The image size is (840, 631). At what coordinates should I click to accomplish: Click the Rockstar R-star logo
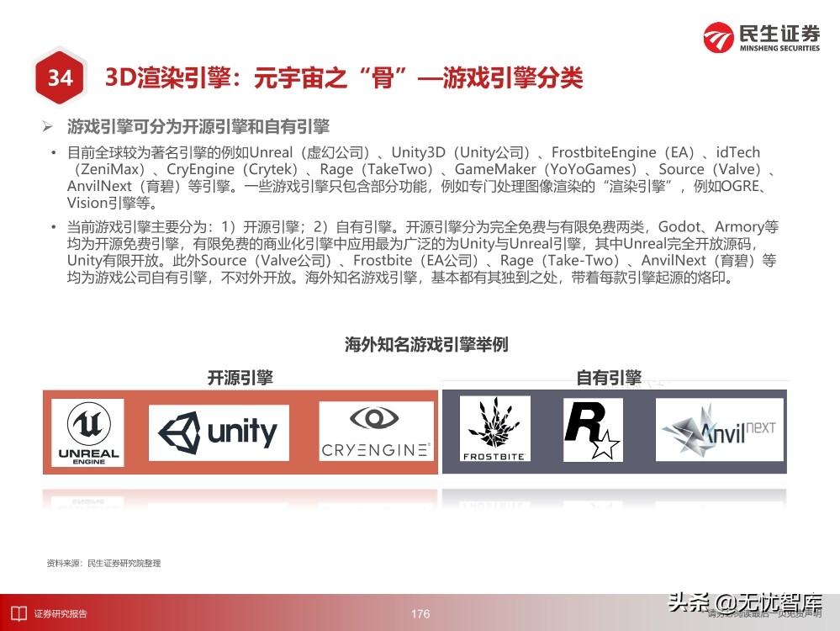(593, 430)
